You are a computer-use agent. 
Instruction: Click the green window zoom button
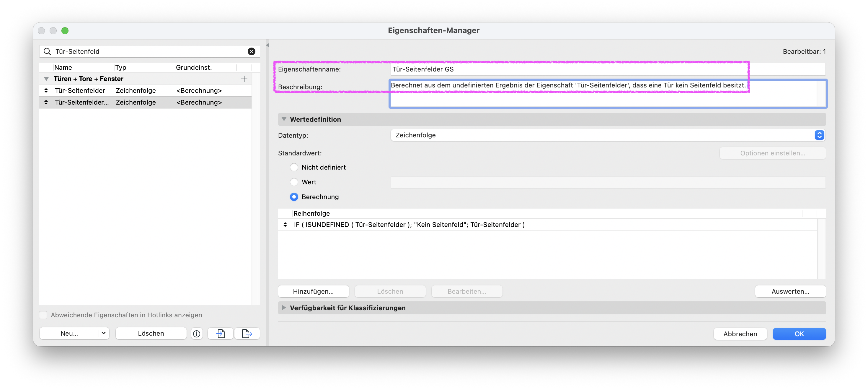pos(65,31)
